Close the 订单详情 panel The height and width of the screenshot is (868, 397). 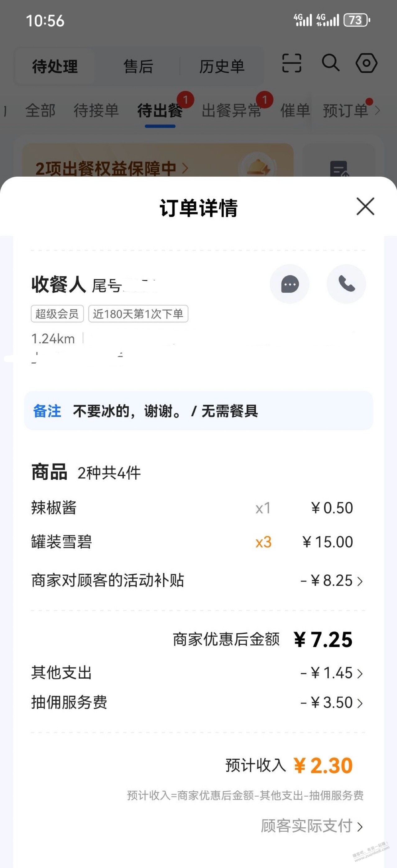(x=365, y=206)
